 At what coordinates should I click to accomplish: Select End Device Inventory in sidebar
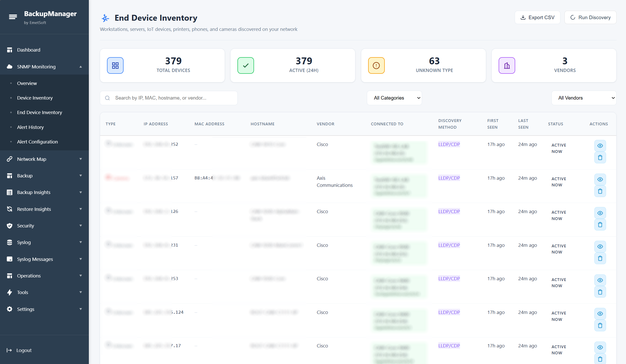[x=40, y=112]
